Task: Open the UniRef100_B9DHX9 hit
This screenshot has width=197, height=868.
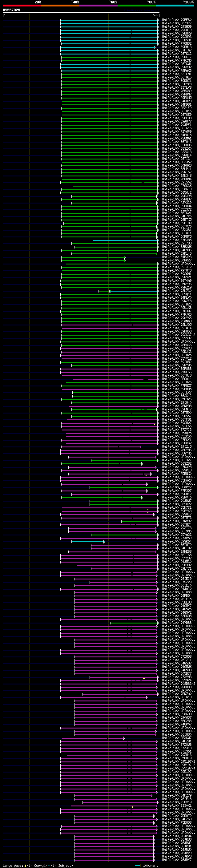Action: click(177, 33)
